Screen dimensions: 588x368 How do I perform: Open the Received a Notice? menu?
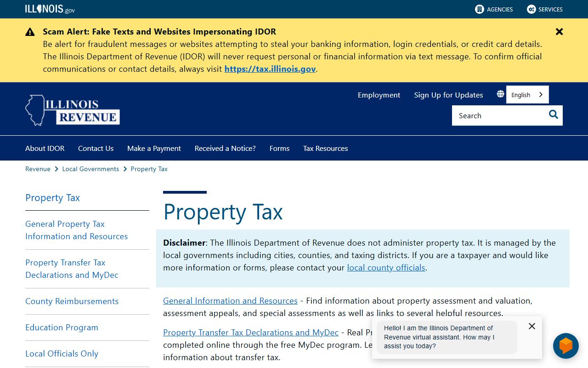point(225,148)
